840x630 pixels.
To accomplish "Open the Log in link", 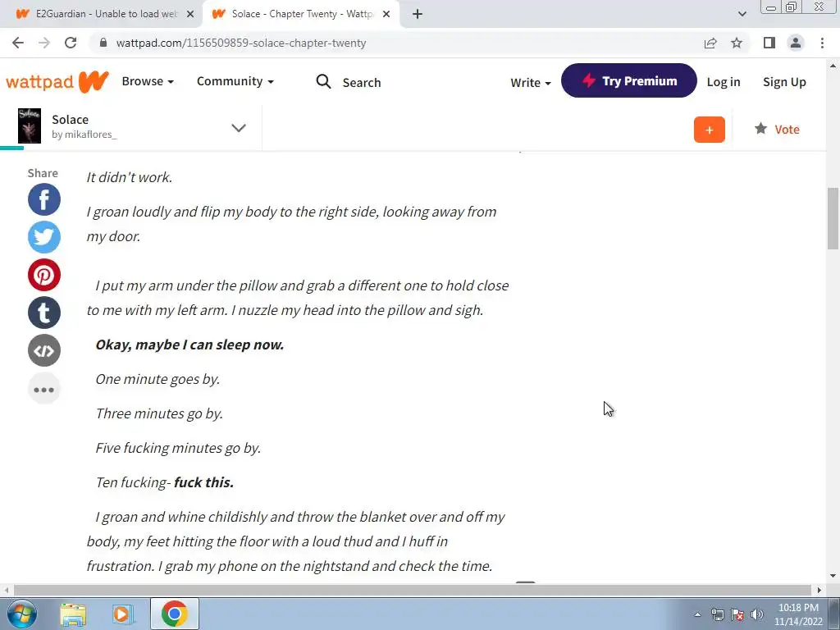I will pyautogui.click(x=724, y=82).
